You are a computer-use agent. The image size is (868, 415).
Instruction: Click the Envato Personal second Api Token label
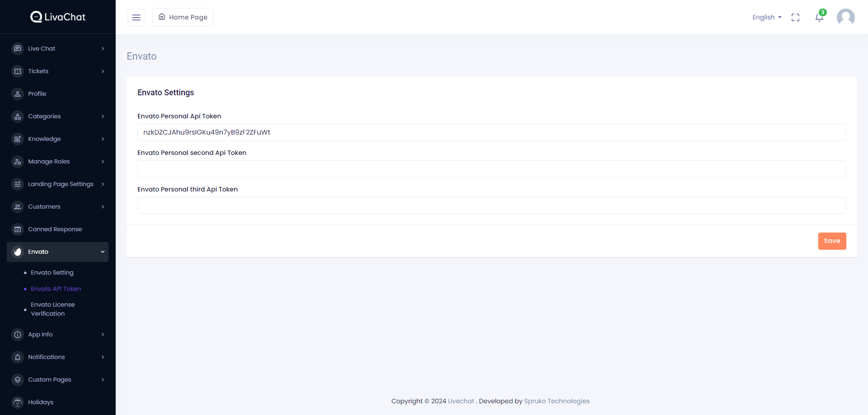pos(192,153)
